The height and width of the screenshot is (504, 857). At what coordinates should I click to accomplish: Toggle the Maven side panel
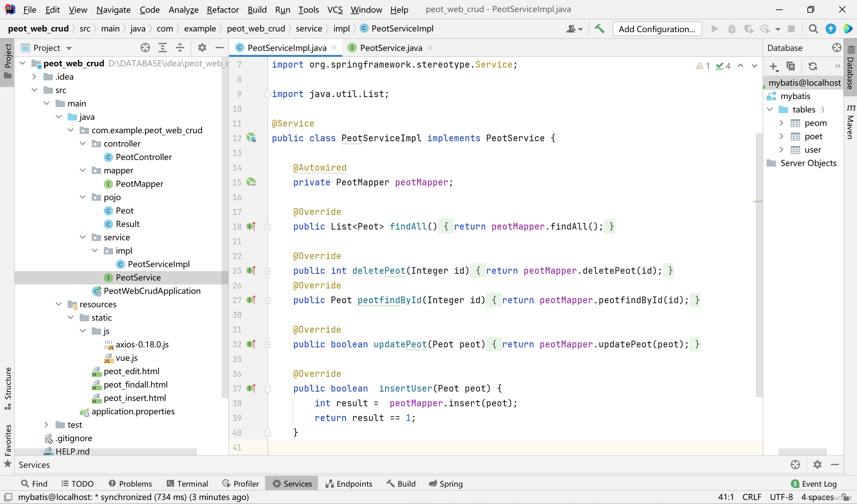pos(850,122)
